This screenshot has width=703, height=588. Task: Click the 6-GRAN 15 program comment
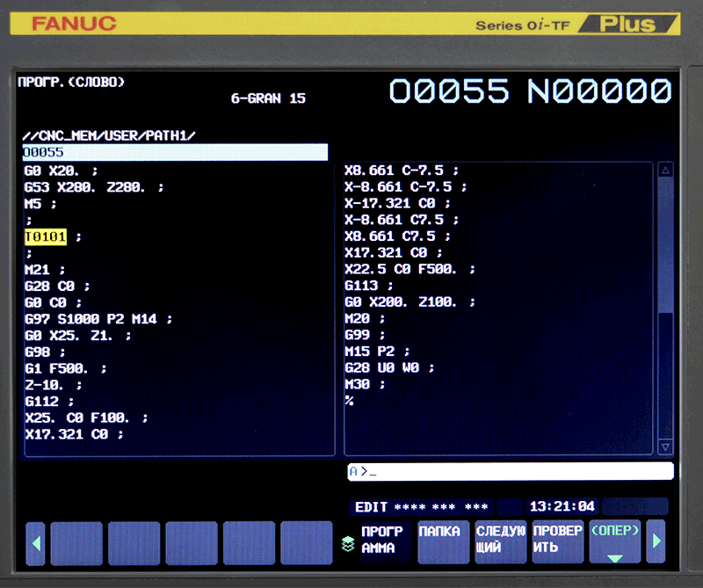tap(268, 98)
